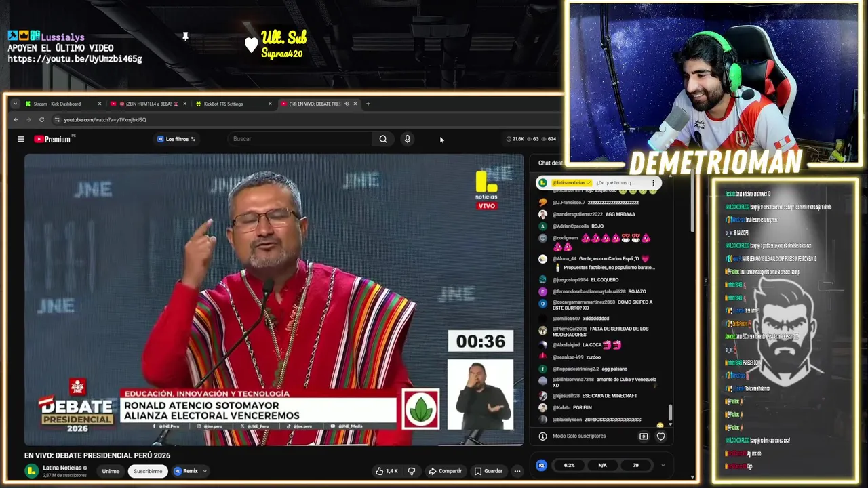Click the Unirme join button
The height and width of the screenshot is (488, 868).
pos(111,471)
